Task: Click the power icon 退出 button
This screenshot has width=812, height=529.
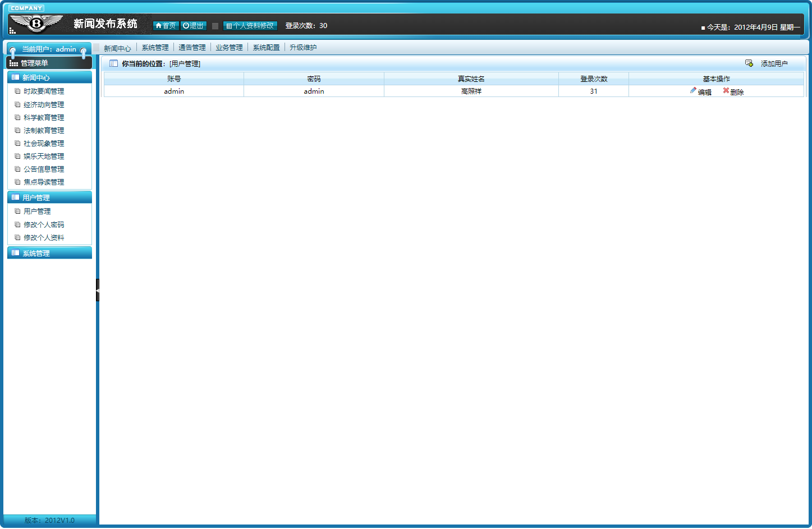Action: pyautogui.click(x=194, y=26)
